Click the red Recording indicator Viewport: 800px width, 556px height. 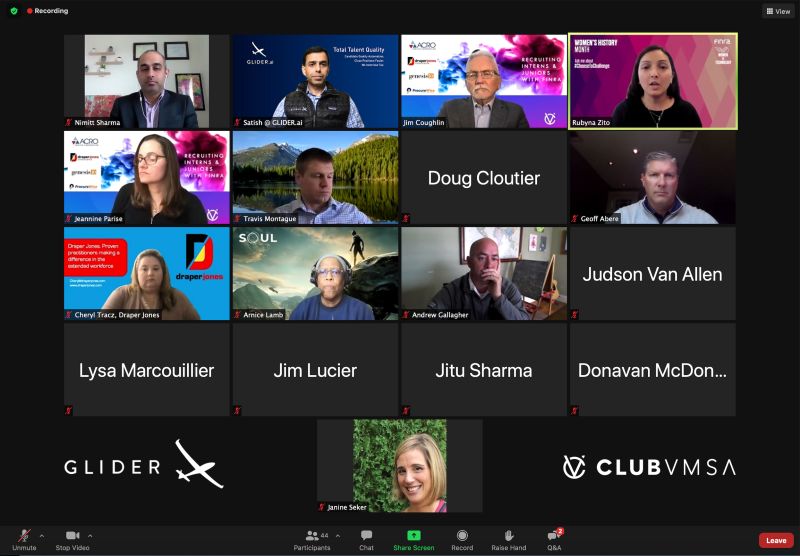point(47,11)
